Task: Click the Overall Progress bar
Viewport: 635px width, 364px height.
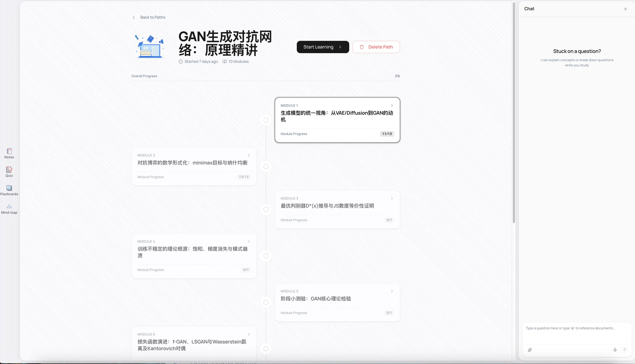Action: tap(266, 81)
